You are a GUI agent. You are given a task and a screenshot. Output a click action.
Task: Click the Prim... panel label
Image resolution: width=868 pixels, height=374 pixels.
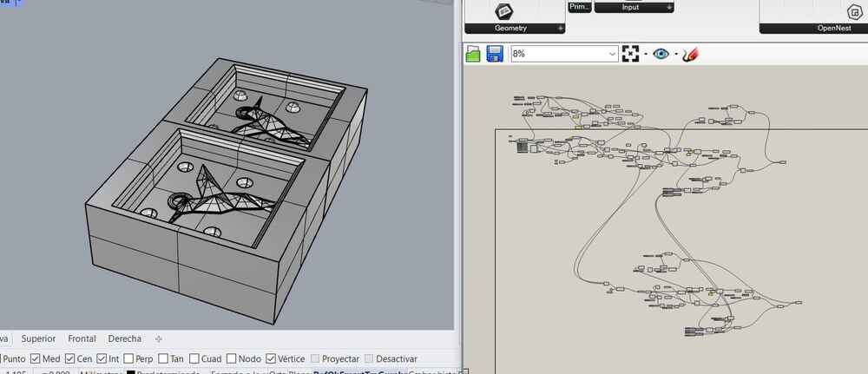[x=580, y=7]
